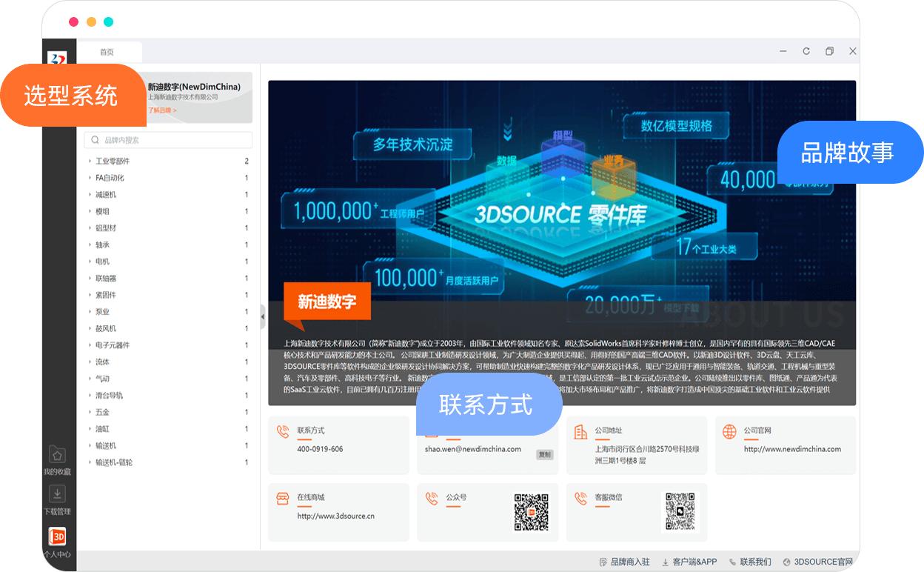Select 气动 category row

[x=168, y=379]
